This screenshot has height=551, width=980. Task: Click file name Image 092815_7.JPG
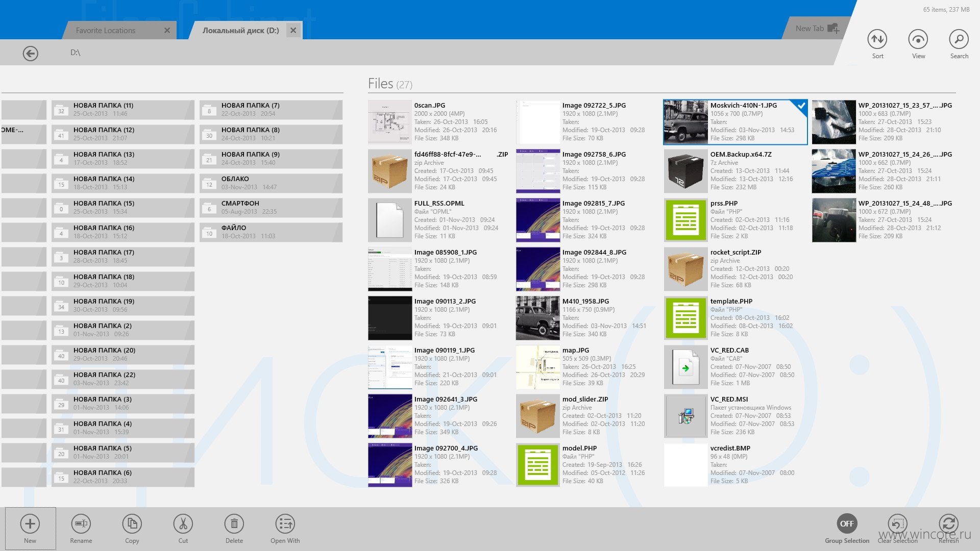point(594,203)
